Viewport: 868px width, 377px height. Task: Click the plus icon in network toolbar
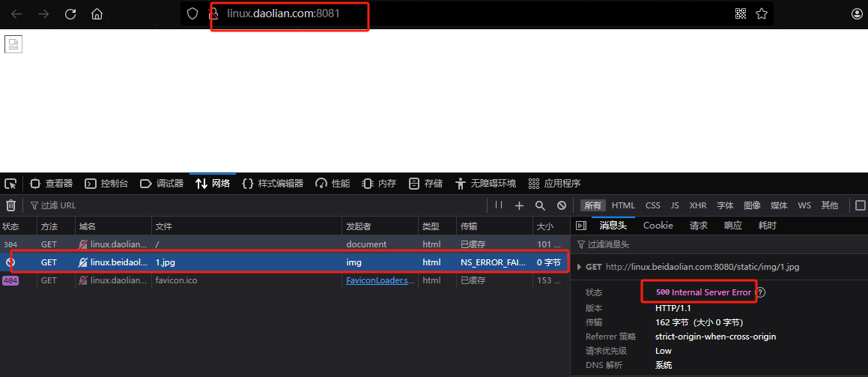(x=520, y=205)
